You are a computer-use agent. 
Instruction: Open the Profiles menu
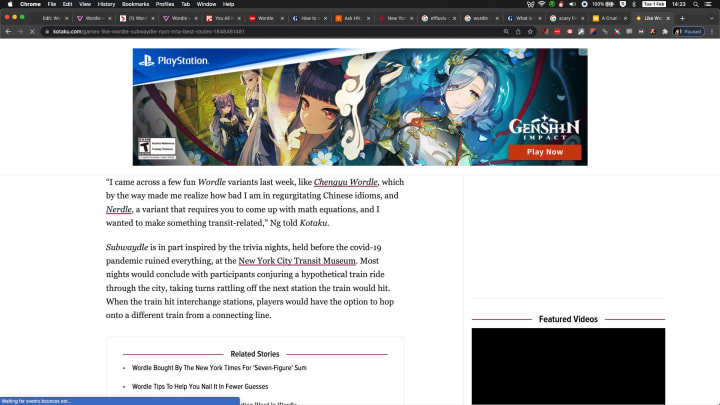click(164, 4)
